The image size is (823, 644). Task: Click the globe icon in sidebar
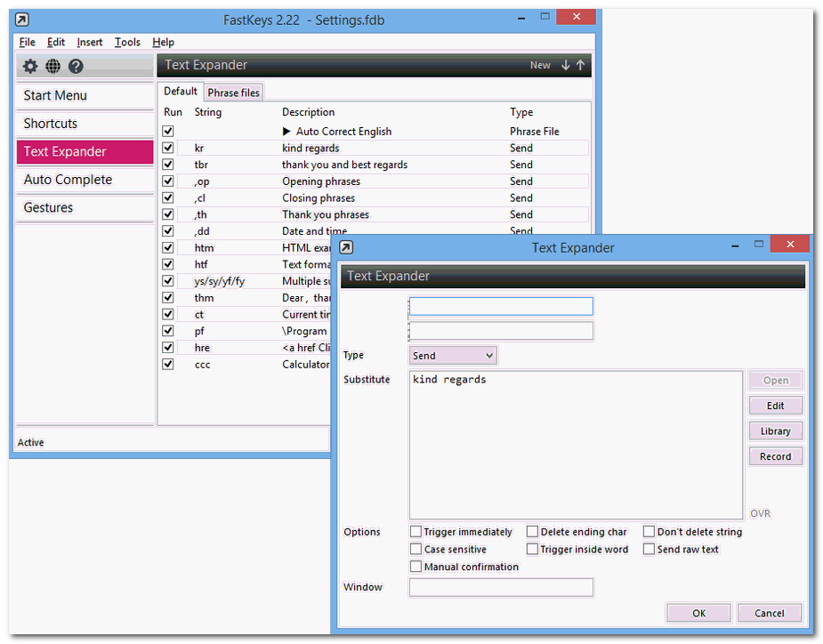click(x=53, y=66)
